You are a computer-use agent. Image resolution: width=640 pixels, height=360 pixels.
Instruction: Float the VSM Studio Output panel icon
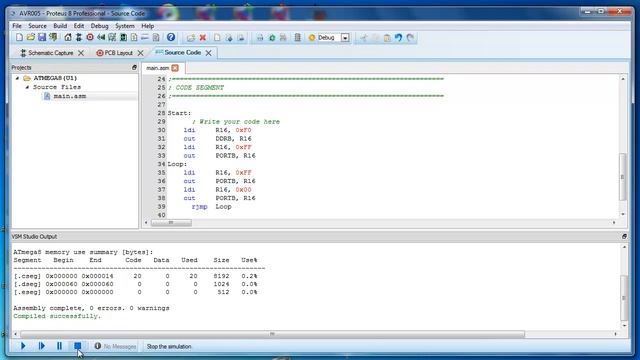coord(624,236)
